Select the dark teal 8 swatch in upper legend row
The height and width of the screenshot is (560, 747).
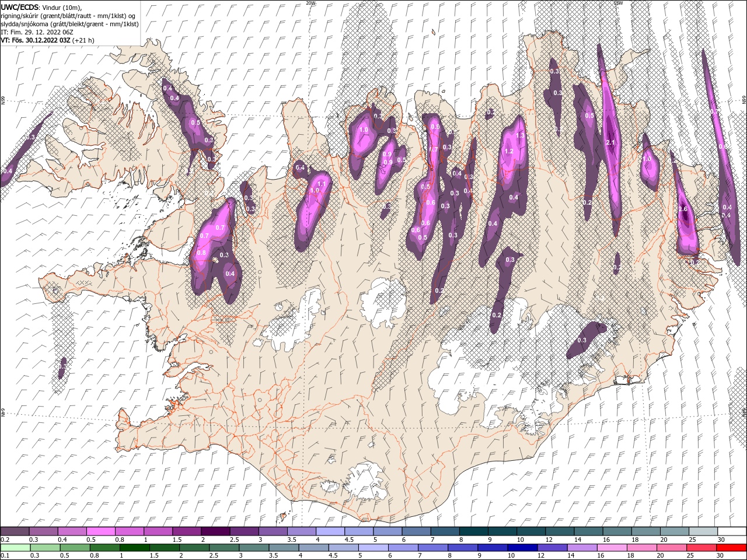coord(473,531)
